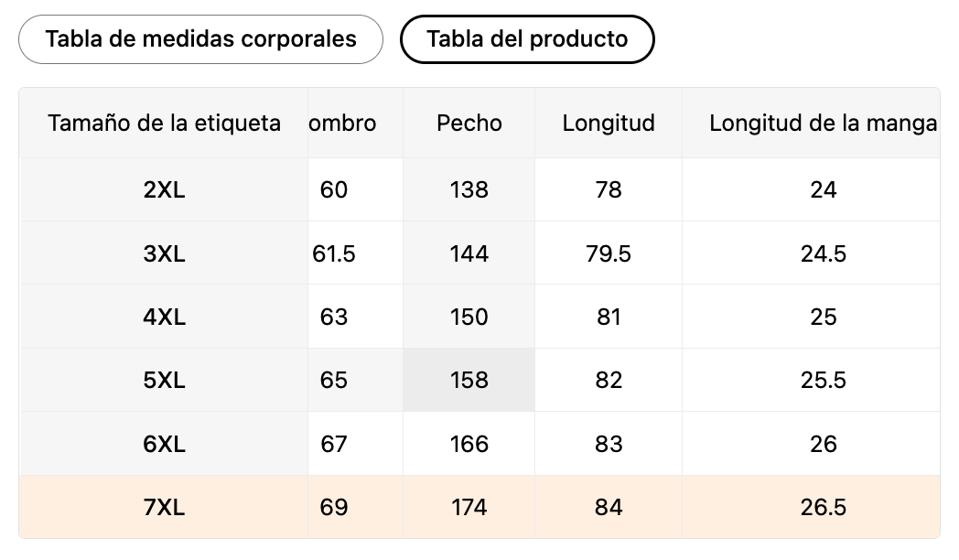Click the 174 chest value for 7XL
Viewport: 959px width, 560px height.
[469, 508]
